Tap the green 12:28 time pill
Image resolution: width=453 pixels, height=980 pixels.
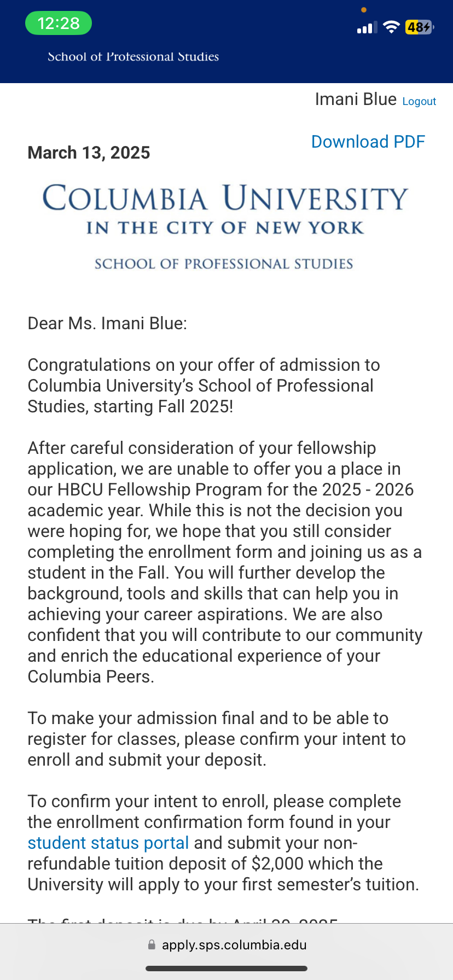pos(59,24)
